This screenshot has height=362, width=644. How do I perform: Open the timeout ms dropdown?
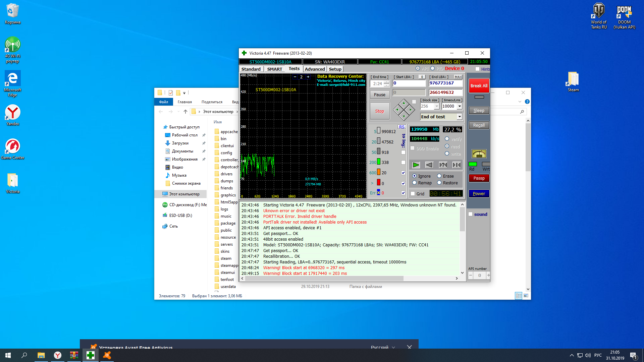pyautogui.click(x=460, y=106)
